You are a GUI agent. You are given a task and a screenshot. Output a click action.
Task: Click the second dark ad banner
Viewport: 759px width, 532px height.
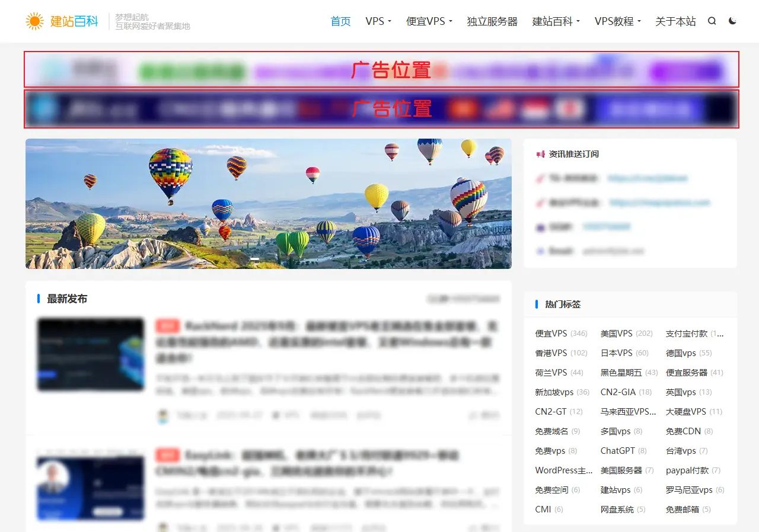point(381,109)
